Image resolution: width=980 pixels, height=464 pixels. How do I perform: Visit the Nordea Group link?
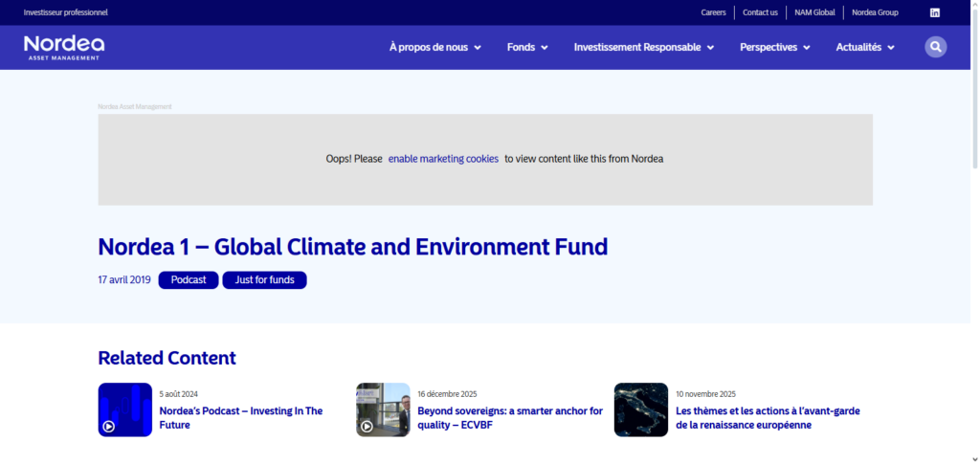pyautogui.click(x=875, y=12)
